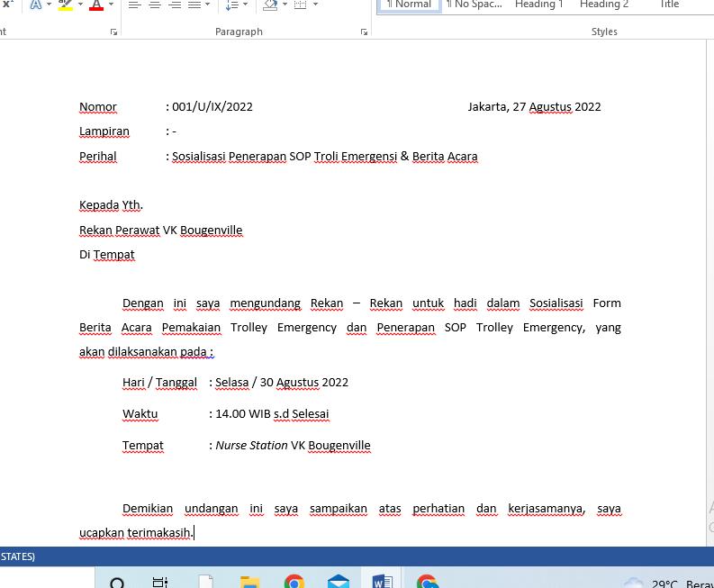
Task: Center the paragraph text
Action: coord(155,5)
